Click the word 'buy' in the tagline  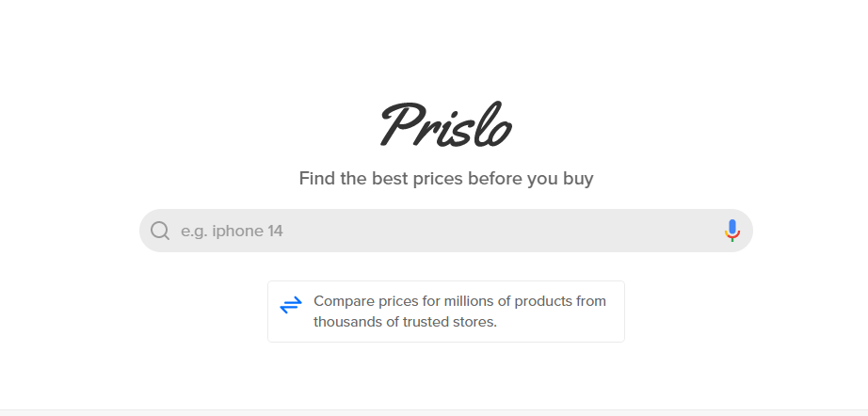578,179
